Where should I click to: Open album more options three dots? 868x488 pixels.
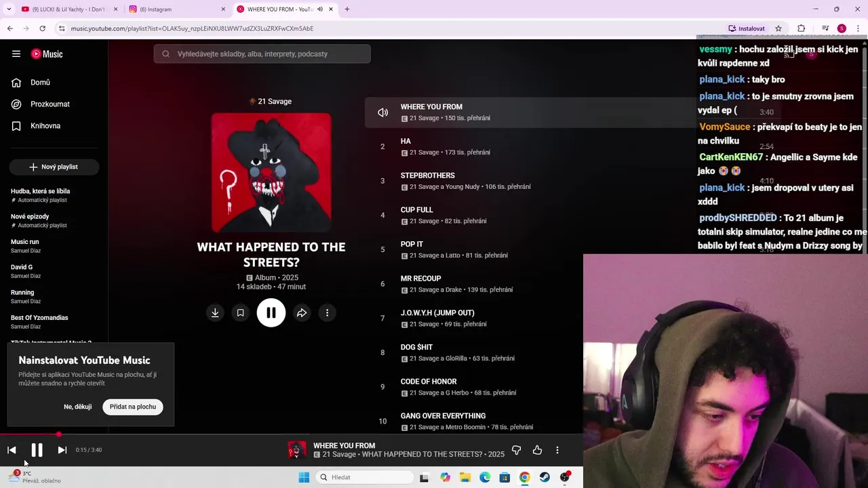327,312
